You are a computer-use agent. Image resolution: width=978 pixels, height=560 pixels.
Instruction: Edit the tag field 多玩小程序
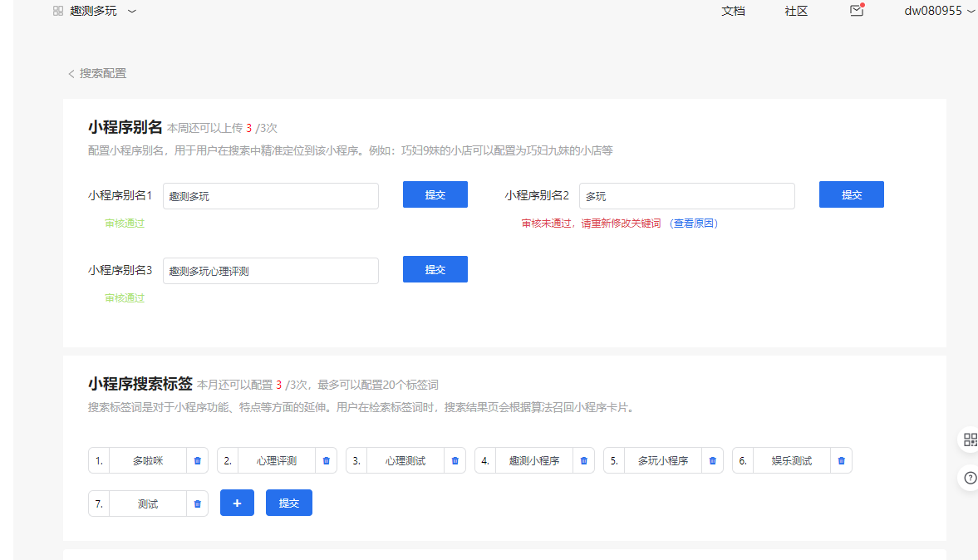(x=663, y=461)
